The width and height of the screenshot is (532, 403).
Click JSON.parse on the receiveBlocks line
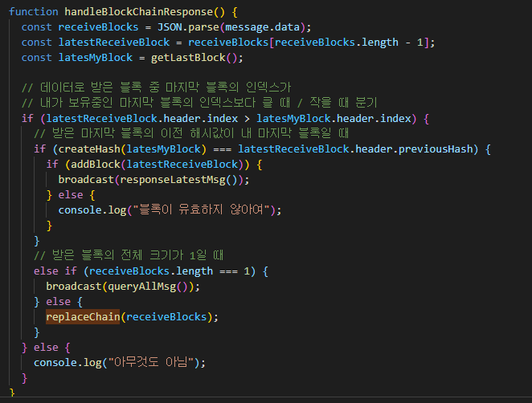[x=188, y=27]
